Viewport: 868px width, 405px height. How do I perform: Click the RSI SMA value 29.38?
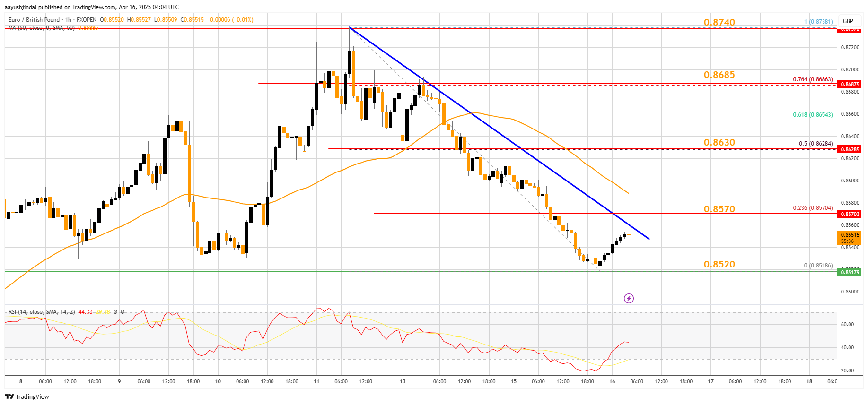pyautogui.click(x=103, y=312)
